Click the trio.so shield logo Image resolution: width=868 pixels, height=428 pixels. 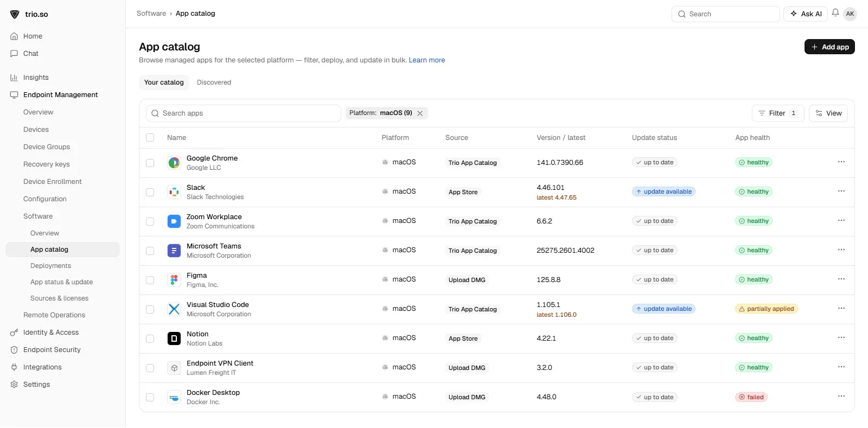(x=15, y=14)
